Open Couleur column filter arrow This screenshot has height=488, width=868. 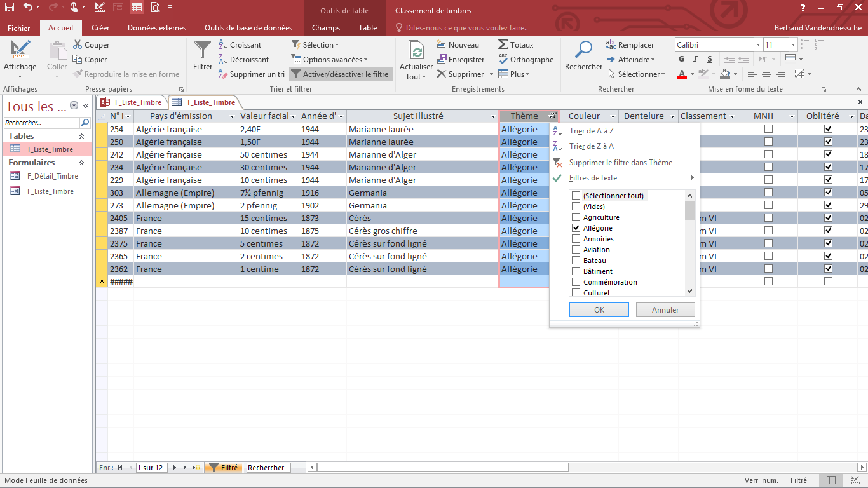click(x=613, y=116)
